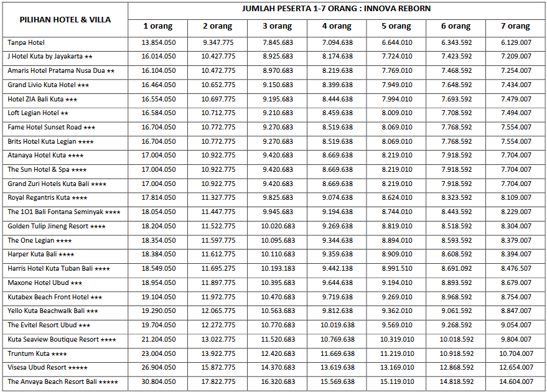
Task: Click price 13.854.050 for Tanpa Hotel
Action: [158, 42]
